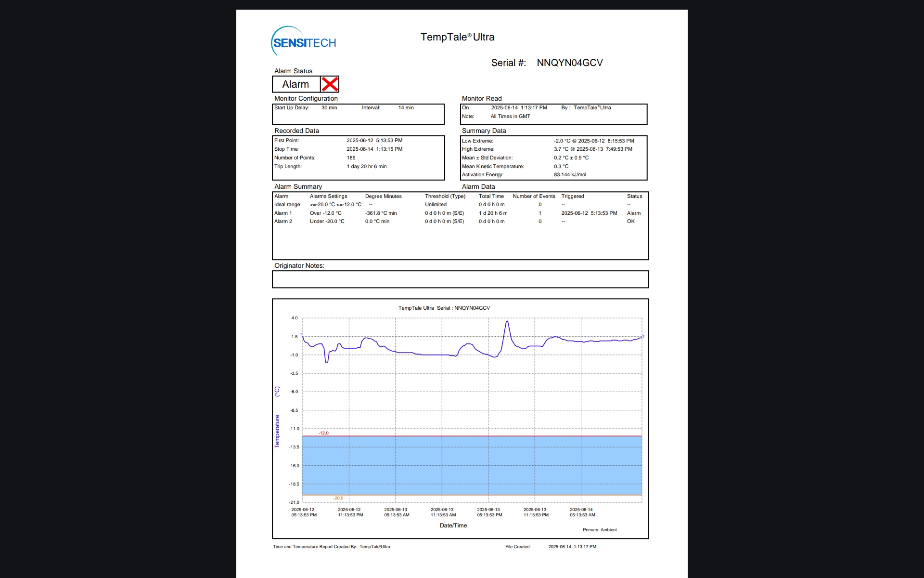Click Alarm 2 degree minutes '0.0 °C min'
Viewport: 924px width, 578px height.
click(x=377, y=222)
